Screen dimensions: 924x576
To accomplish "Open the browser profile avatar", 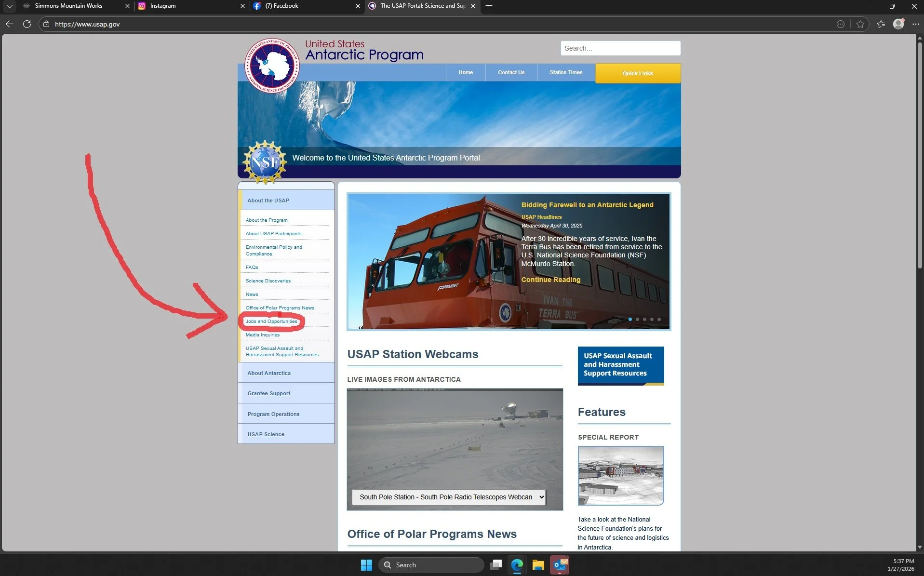I will pyautogui.click(x=898, y=24).
